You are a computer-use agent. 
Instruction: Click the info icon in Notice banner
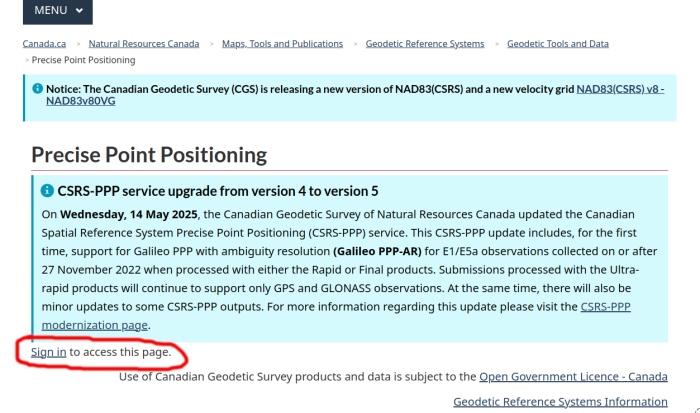38,88
